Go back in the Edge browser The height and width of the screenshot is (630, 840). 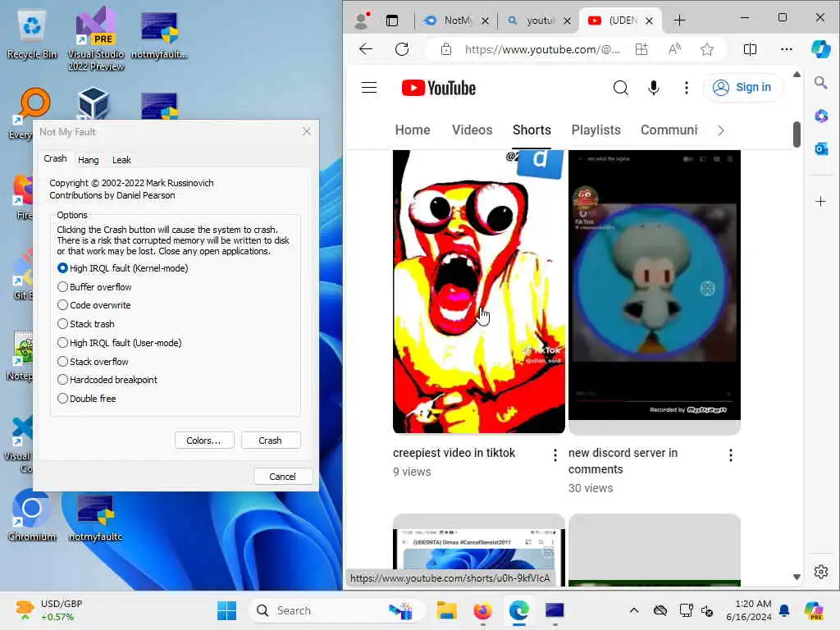coord(366,49)
